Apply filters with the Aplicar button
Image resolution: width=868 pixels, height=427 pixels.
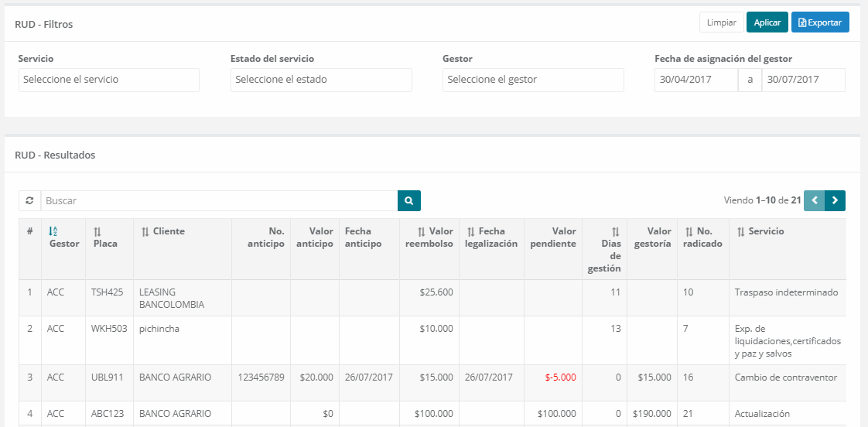767,22
